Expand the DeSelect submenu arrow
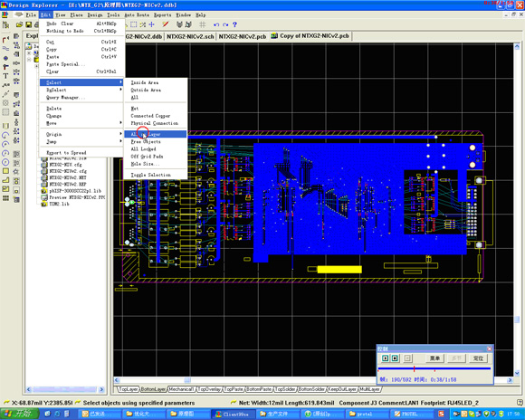The width and height of the screenshot is (525, 420). [x=120, y=90]
